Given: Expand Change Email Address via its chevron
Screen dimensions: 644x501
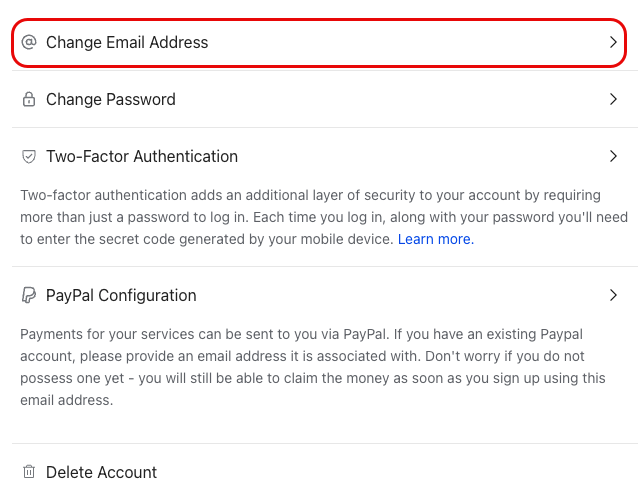Looking at the screenshot, I should point(613,42).
